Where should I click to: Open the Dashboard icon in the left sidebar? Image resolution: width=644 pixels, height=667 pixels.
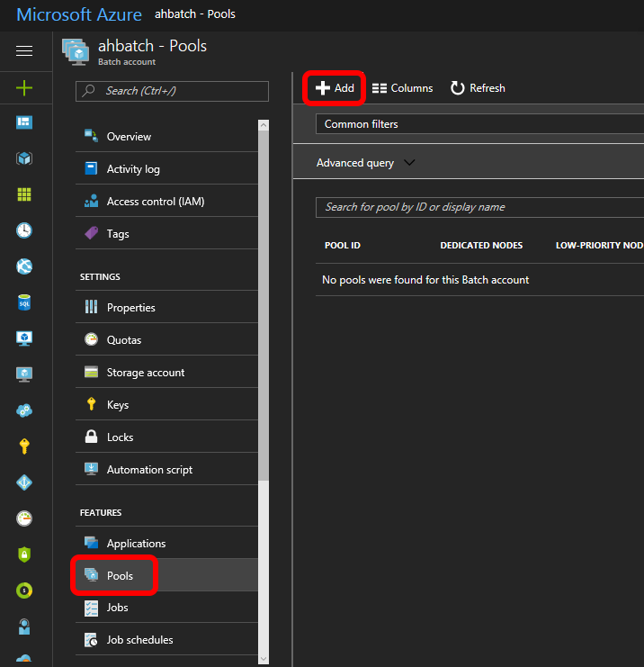coord(24,122)
